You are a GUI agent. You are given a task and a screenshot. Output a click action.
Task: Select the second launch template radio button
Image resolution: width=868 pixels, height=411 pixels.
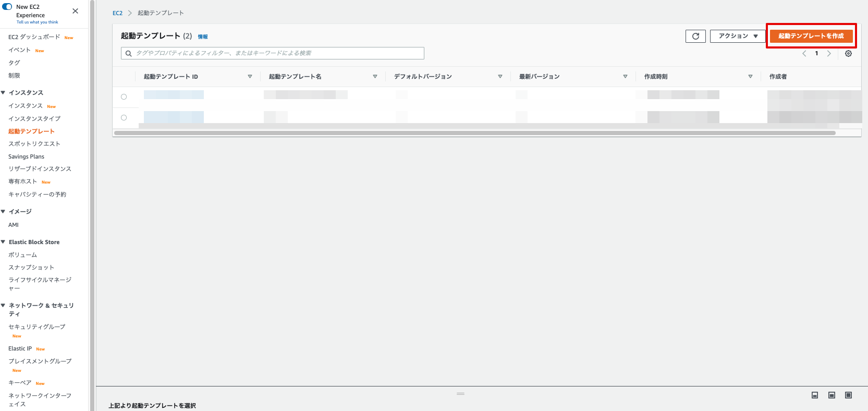(x=124, y=117)
